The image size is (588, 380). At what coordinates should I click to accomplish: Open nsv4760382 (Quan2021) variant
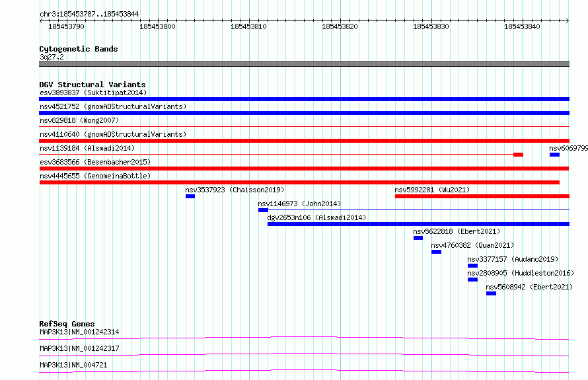pyautogui.click(x=472, y=245)
